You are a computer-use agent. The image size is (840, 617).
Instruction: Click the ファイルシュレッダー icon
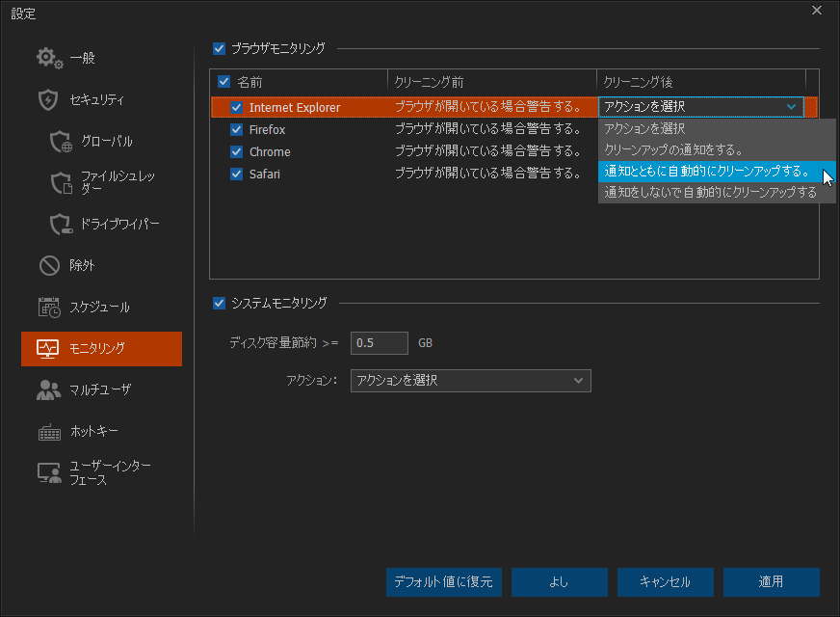click(62, 183)
